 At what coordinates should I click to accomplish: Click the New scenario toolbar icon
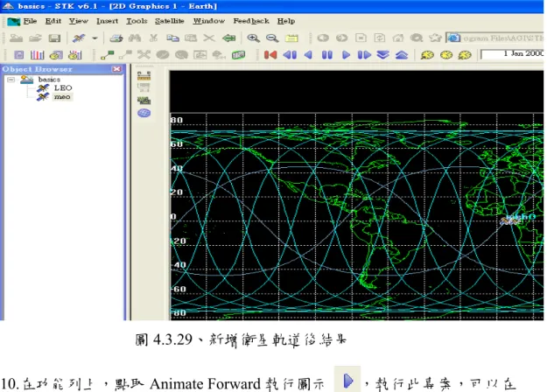click(16, 38)
